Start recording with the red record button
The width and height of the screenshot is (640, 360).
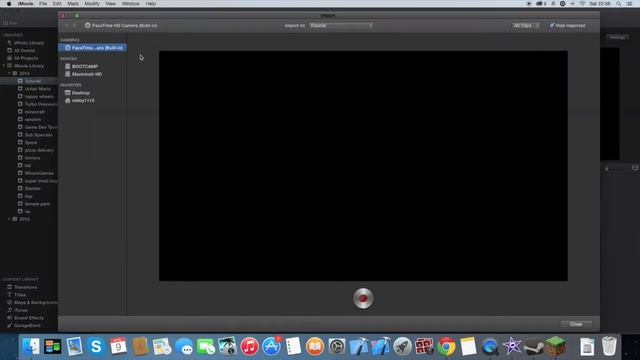click(x=363, y=298)
